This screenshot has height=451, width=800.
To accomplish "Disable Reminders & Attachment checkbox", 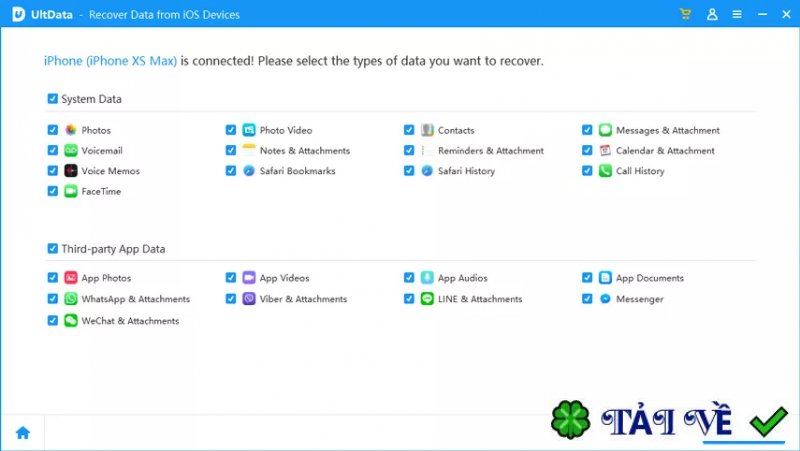I will click(409, 151).
